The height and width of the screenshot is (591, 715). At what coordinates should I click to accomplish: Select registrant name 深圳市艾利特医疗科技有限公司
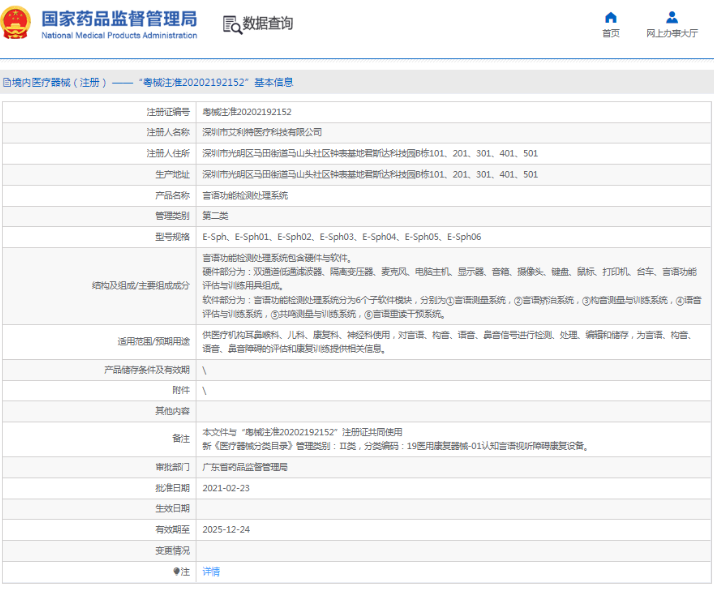click(x=262, y=132)
